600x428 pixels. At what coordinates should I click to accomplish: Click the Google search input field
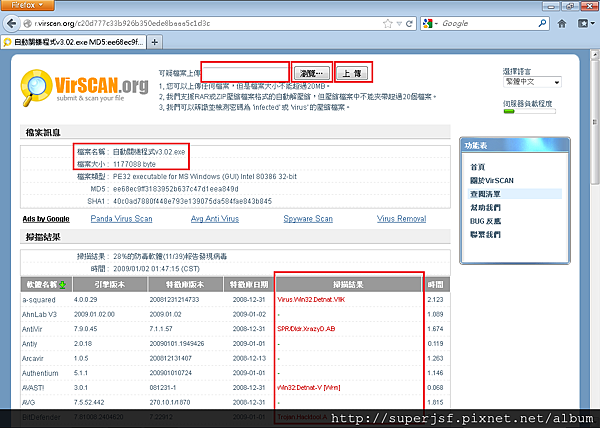coord(488,23)
